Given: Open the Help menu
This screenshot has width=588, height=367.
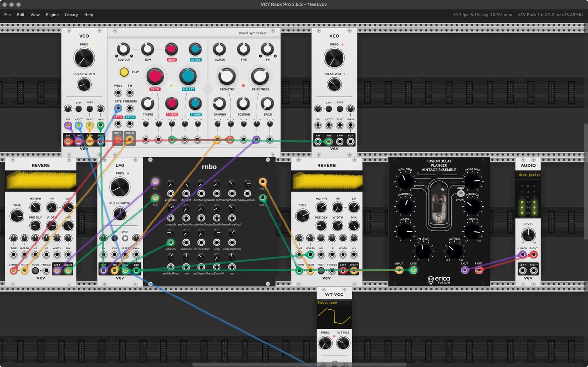Looking at the screenshot, I should coord(89,15).
